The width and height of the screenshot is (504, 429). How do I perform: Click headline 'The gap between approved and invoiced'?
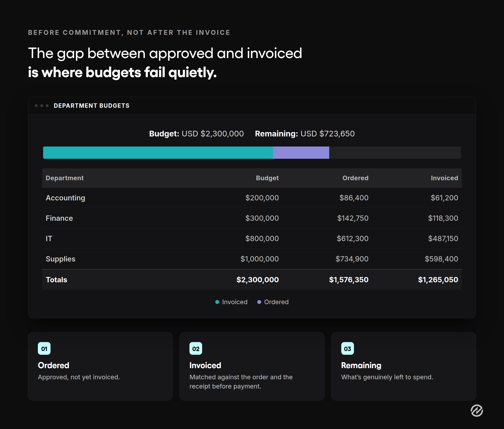[165, 53]
